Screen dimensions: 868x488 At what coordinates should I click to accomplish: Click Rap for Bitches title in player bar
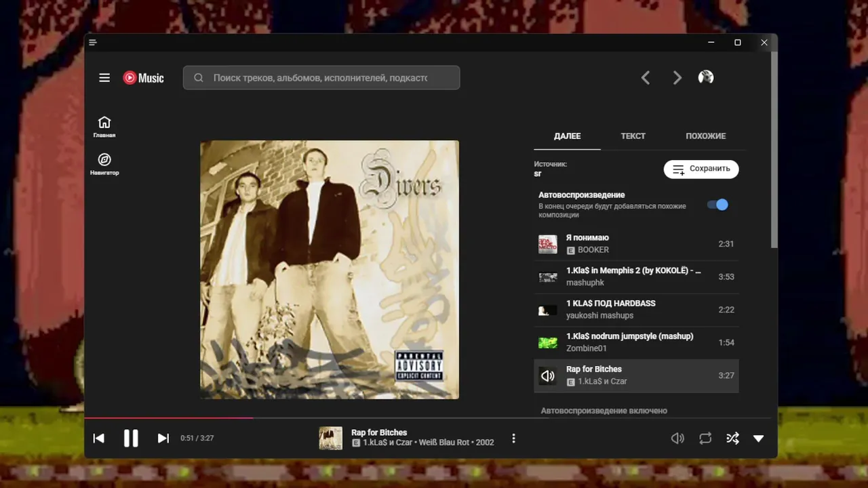(x=379, y=432)
